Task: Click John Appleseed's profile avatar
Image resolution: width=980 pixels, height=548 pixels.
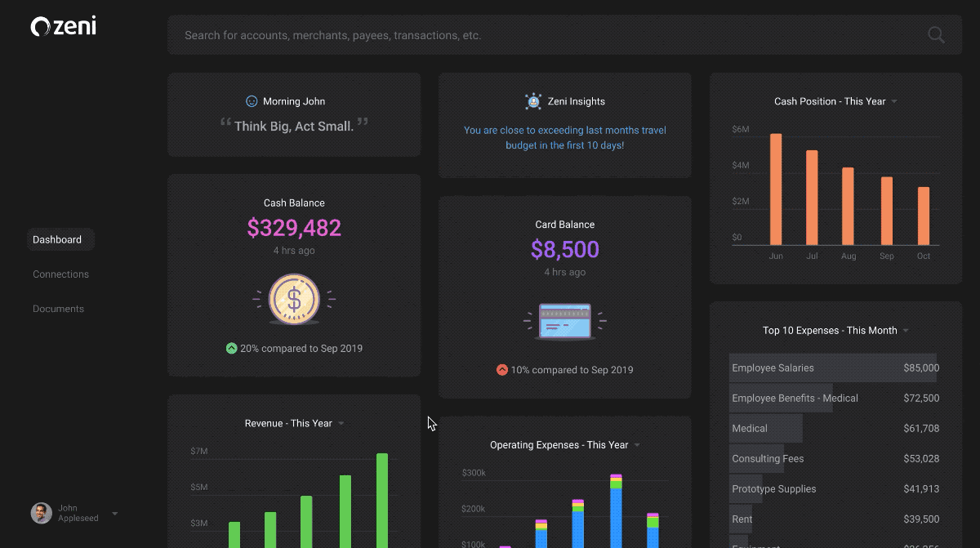Action: coord(40,512)
